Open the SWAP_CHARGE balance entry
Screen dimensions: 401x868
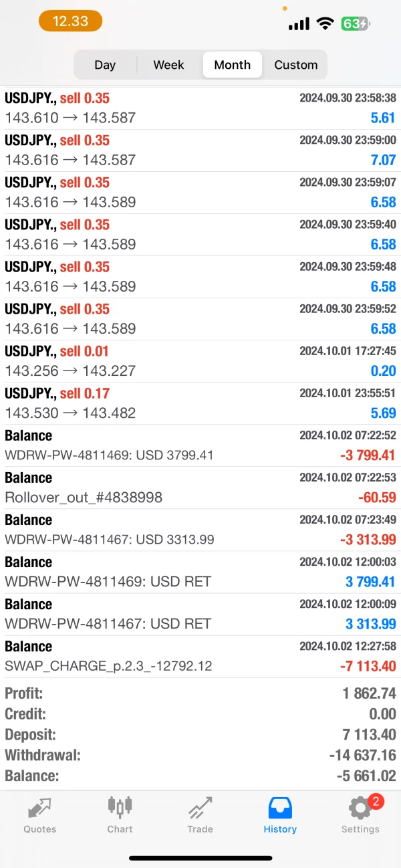[x=200, y=656]
